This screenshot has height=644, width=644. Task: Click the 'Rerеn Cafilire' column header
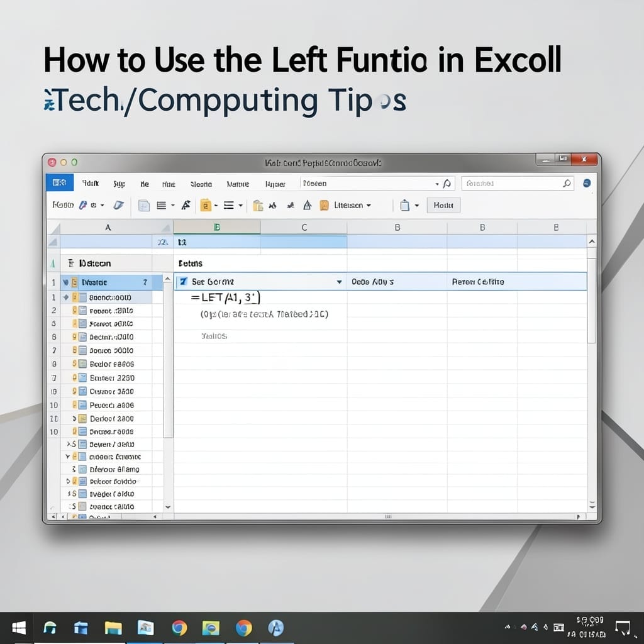click(478, 282)
